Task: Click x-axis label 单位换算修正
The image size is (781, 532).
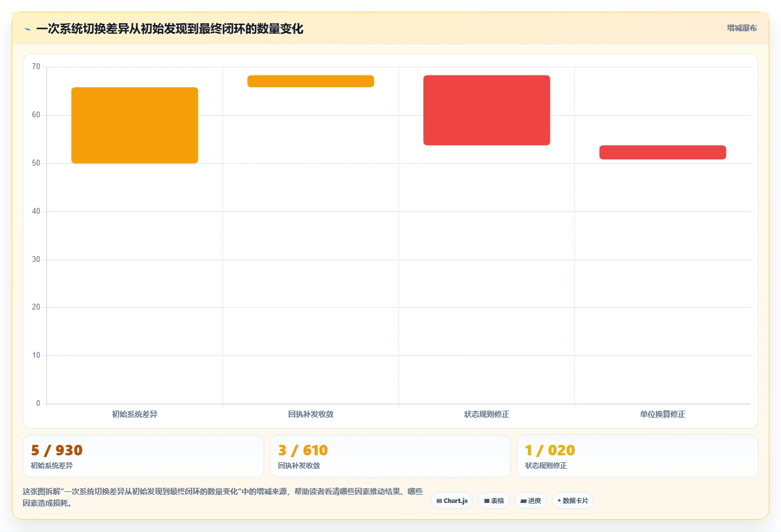Action: 663,414
